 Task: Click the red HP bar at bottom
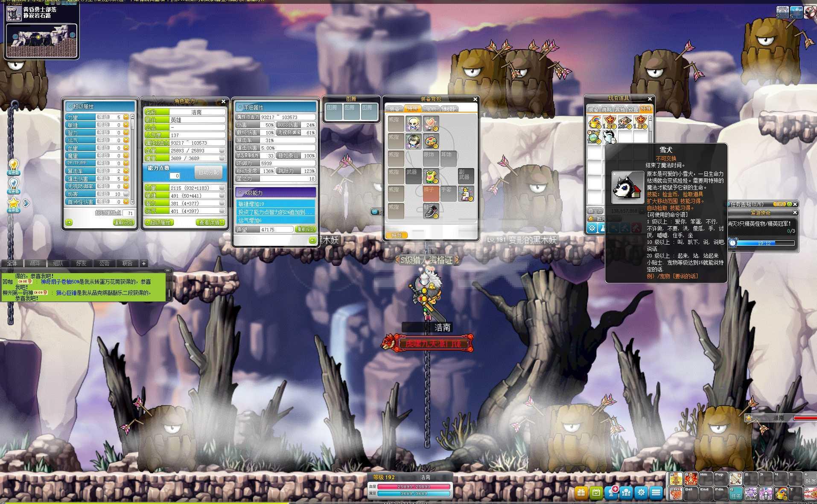[x=413, y=486]
